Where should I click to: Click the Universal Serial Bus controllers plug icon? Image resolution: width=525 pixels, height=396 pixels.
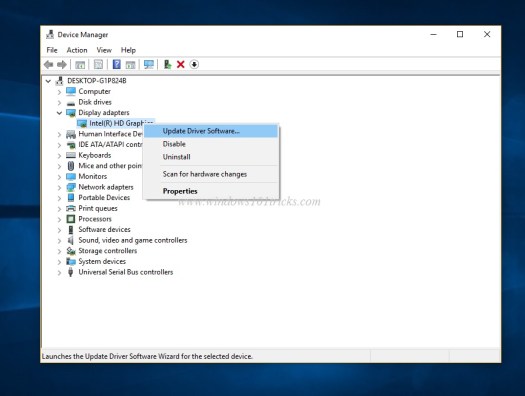click(71, 272)
